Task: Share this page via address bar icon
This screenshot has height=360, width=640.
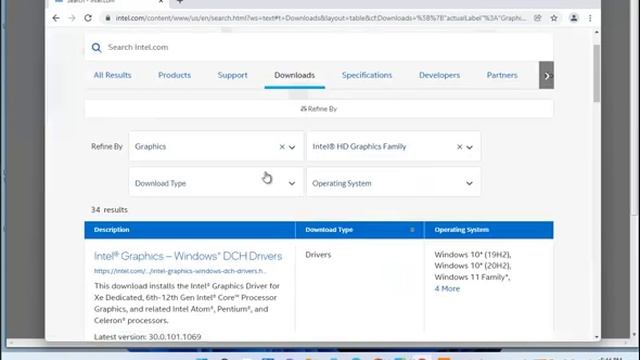Action: click(538, 18)
